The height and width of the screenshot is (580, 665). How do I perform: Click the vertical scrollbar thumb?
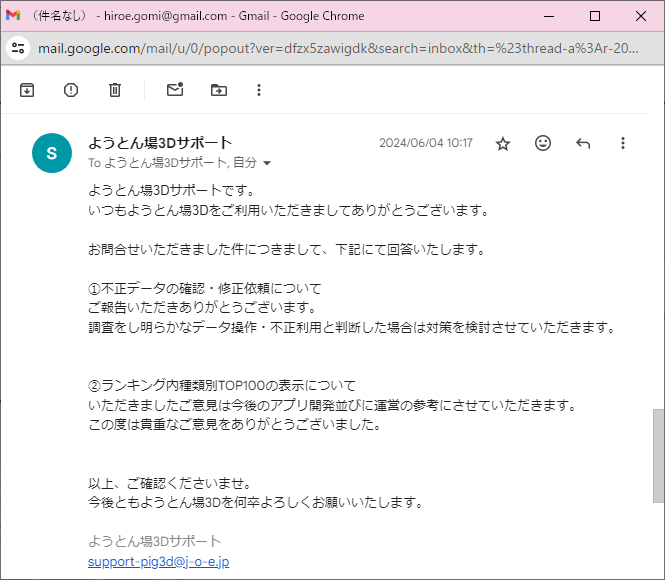[x=658, y=456]
